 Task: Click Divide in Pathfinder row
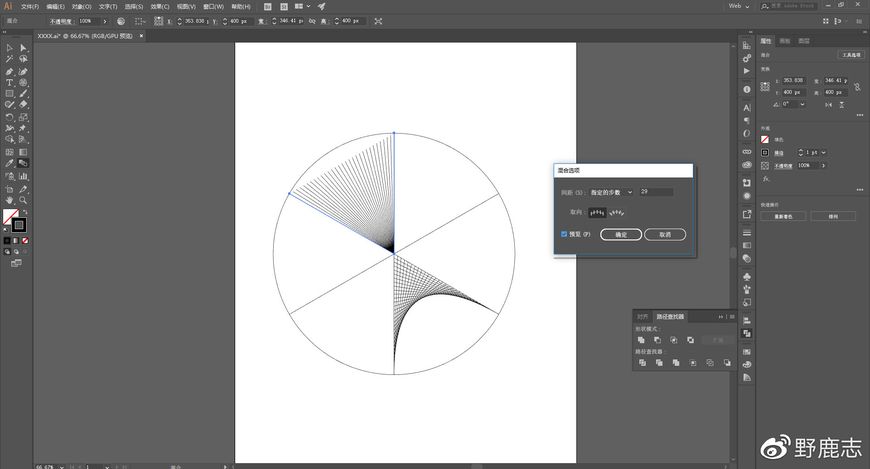pyautogui.click(x=643, y=362)
